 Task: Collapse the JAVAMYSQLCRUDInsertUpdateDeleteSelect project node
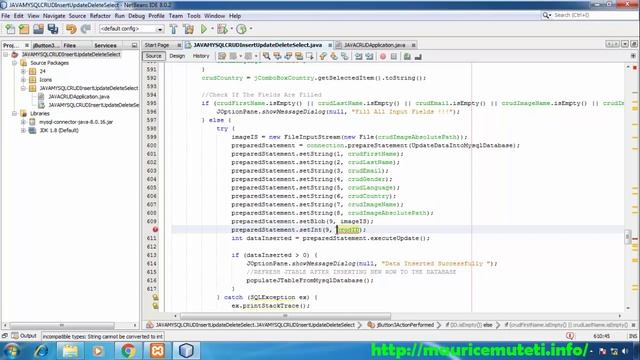click(6, 54)
